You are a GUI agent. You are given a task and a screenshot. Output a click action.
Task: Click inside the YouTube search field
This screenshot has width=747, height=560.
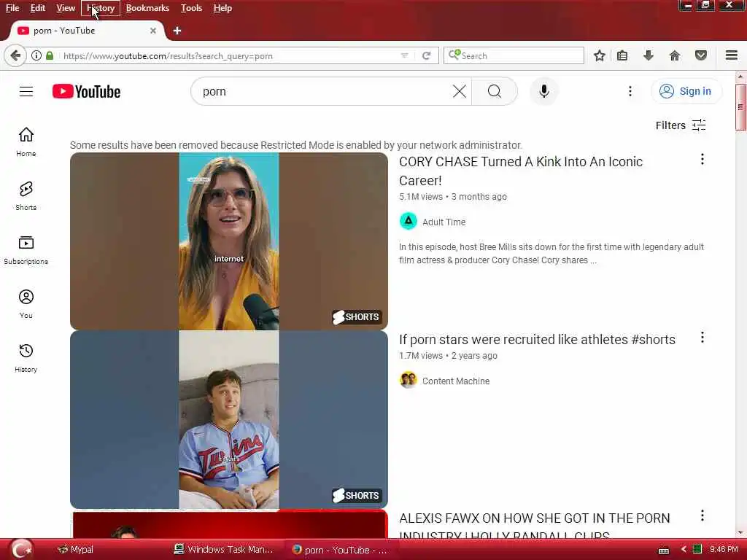pos(324,91)
